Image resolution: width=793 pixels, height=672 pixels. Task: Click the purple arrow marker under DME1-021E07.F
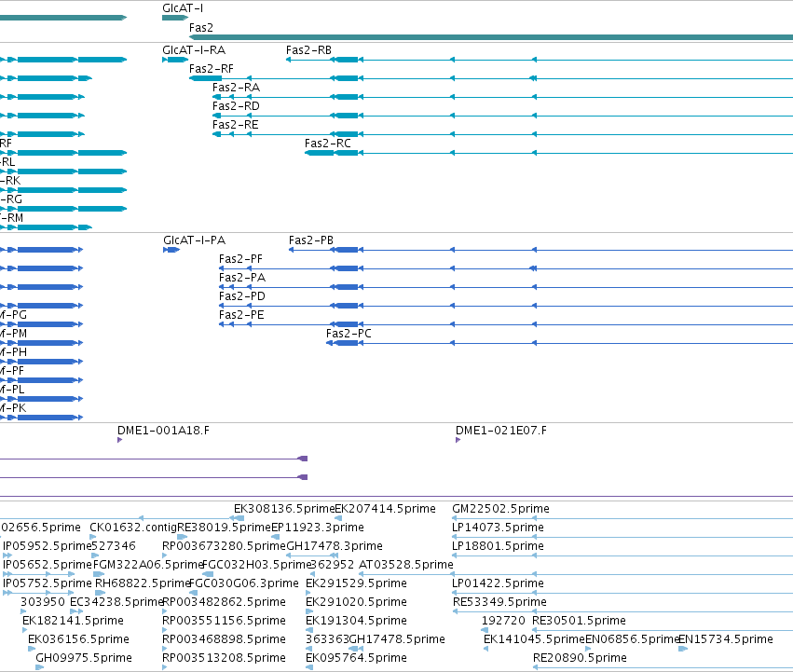[x=458, y=440]
